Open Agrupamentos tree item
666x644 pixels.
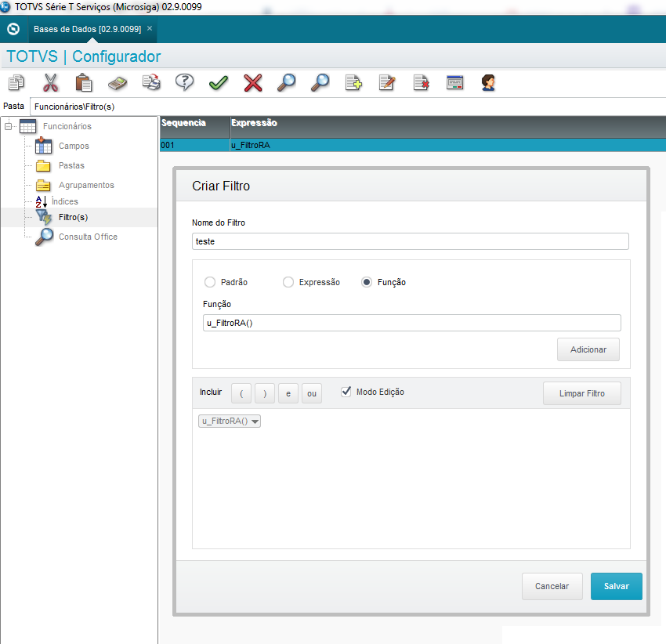pos(86,185)
